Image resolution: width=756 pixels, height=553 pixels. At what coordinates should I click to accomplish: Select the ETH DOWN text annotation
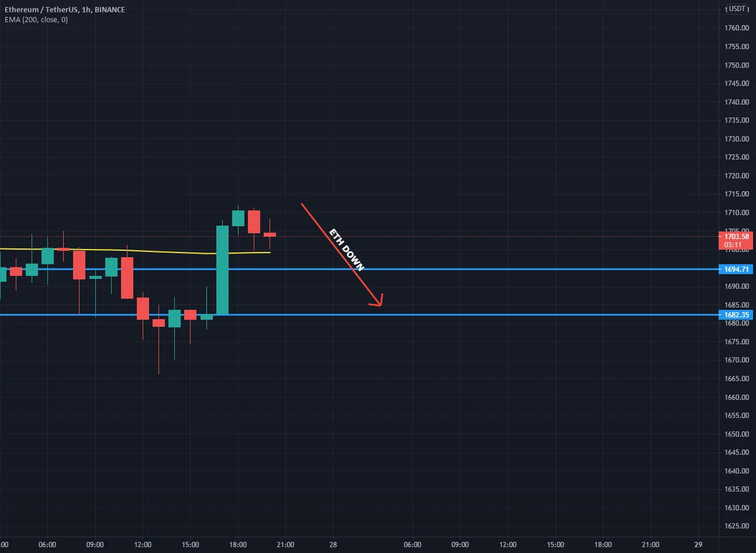coord(347,250)
